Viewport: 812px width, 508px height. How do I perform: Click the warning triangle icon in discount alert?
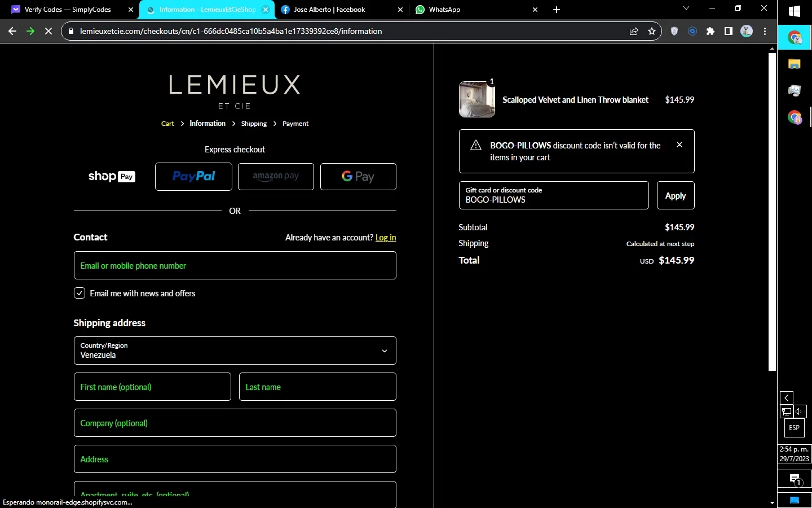[476, 146]
